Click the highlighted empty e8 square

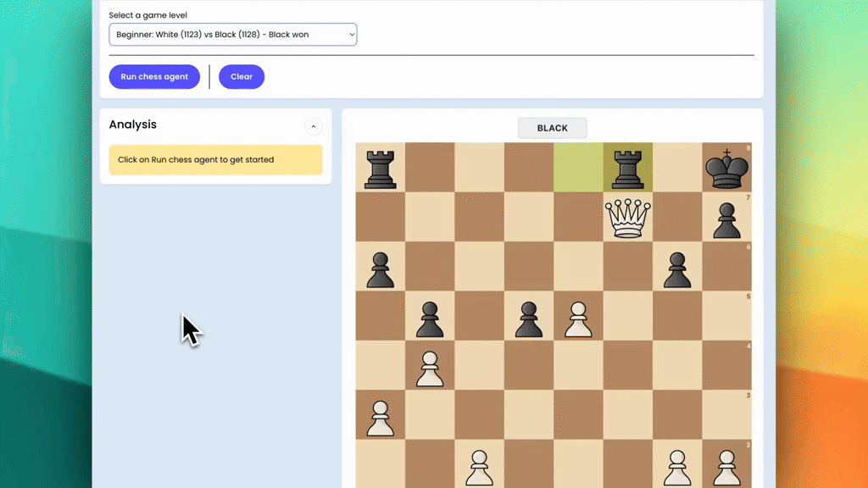click(578, 168)
